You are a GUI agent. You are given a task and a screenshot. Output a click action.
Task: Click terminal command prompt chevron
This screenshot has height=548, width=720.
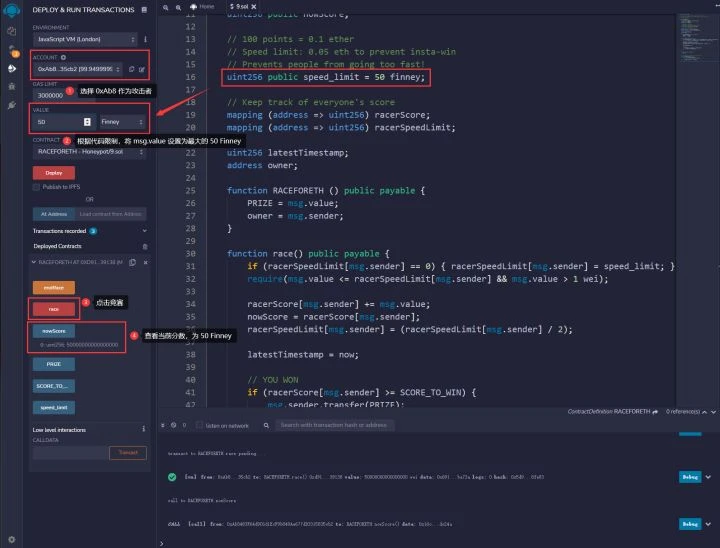click(x=162, y=543)
